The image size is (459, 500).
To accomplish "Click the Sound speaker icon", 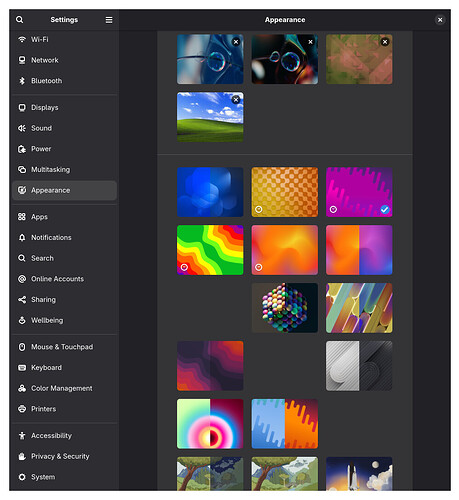I will [x=22, y=128].
